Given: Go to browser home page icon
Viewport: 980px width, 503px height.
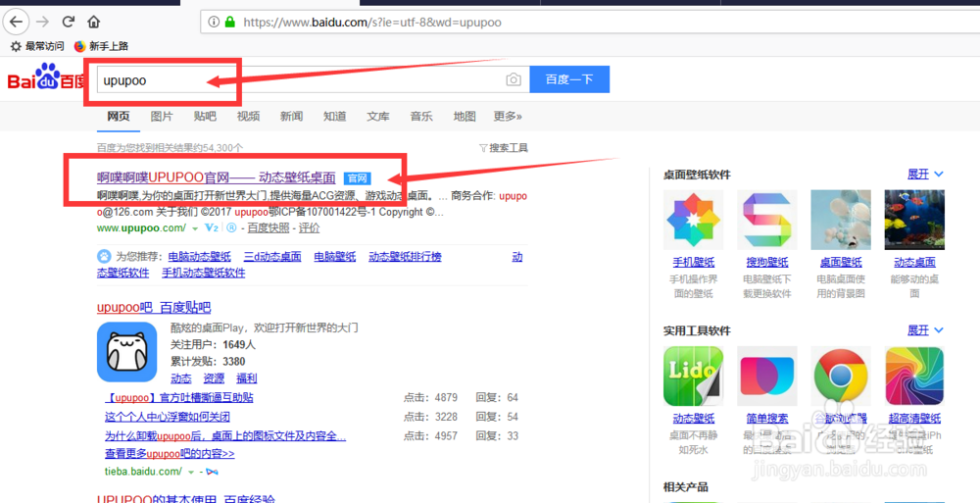Looking at the screenshot, I should 94,22.
